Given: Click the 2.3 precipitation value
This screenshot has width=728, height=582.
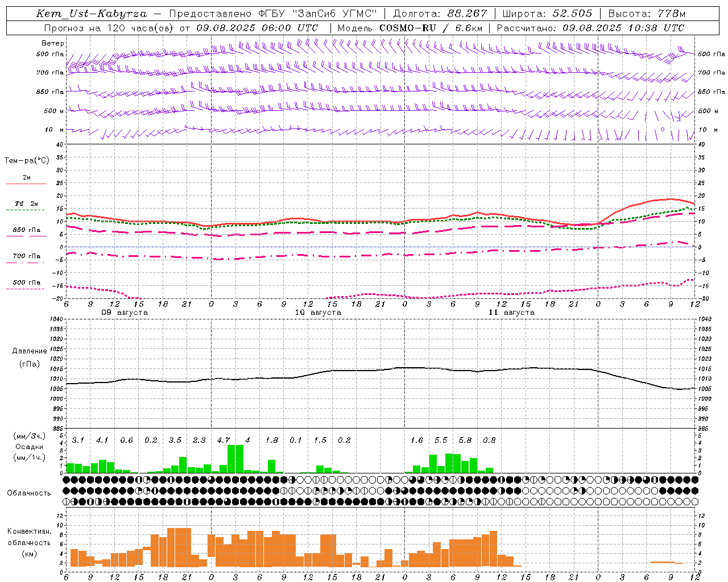Looking at the screenshot, I should pos(199,440).
